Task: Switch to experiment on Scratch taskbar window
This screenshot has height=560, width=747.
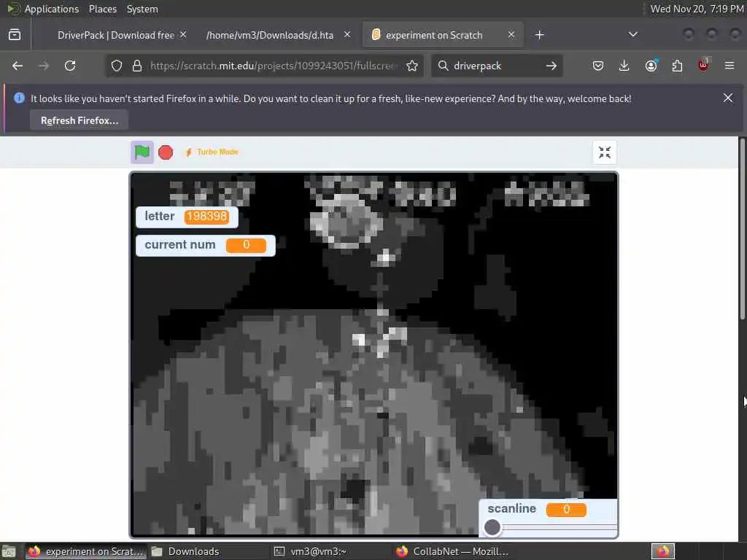Action: tap(86, 551)
